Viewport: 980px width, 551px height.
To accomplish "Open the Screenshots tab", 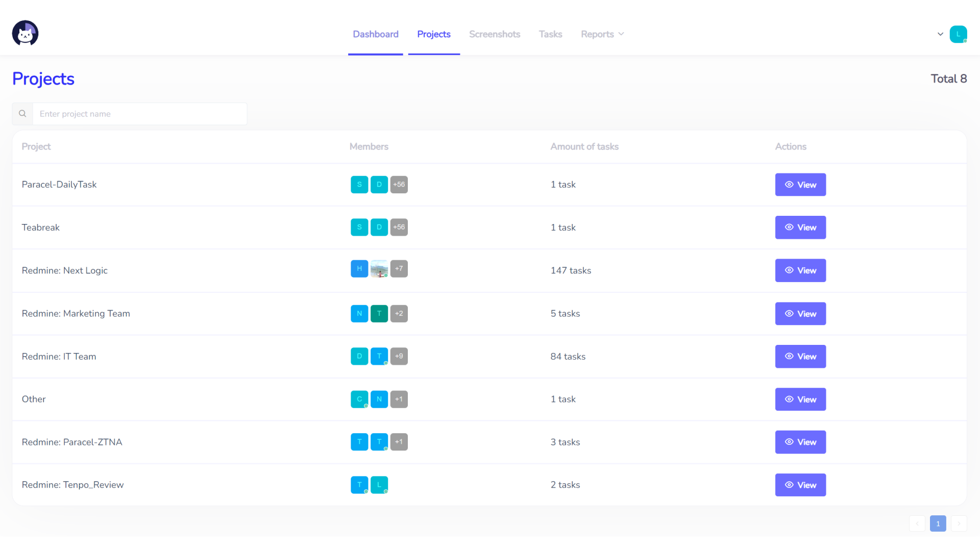I will coord(495,34).
